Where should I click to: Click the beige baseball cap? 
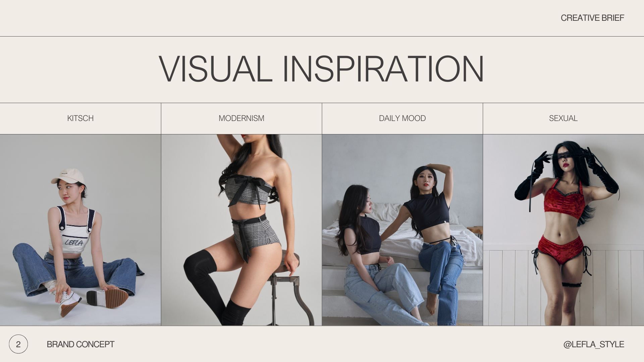68,176
